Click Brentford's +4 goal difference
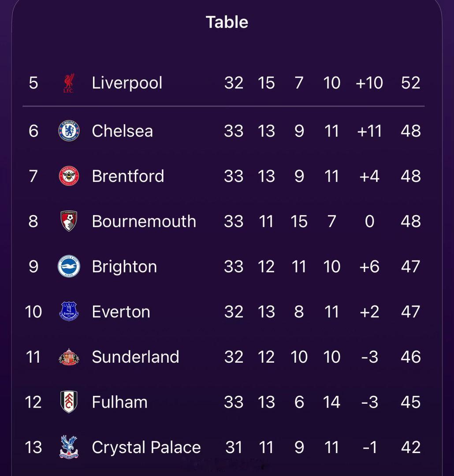This screenshot has height=476, width=454. click(369, 176)
